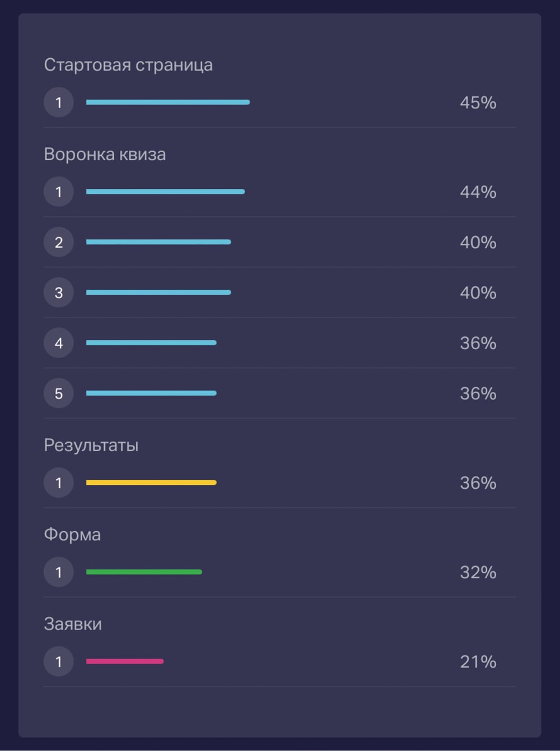Click the green Форма progress bar

(144, 572)
